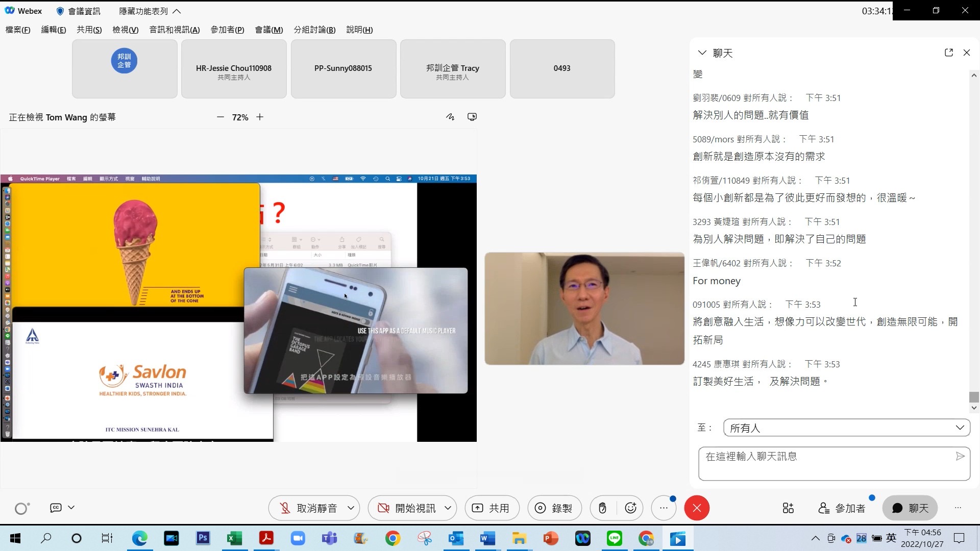The image size is (980, 551).
Task: Click 會議資訊 meeting info
Action: click(78, 11)
